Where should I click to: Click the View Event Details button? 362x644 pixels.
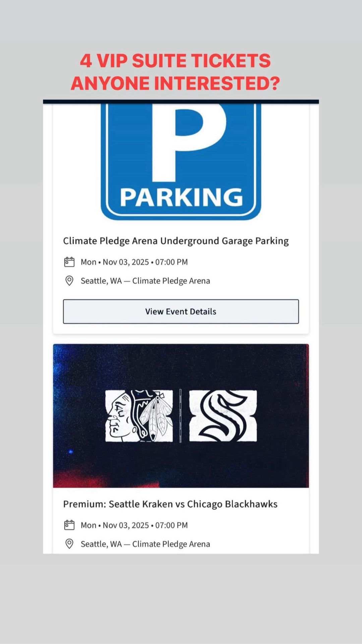[181, 312]
